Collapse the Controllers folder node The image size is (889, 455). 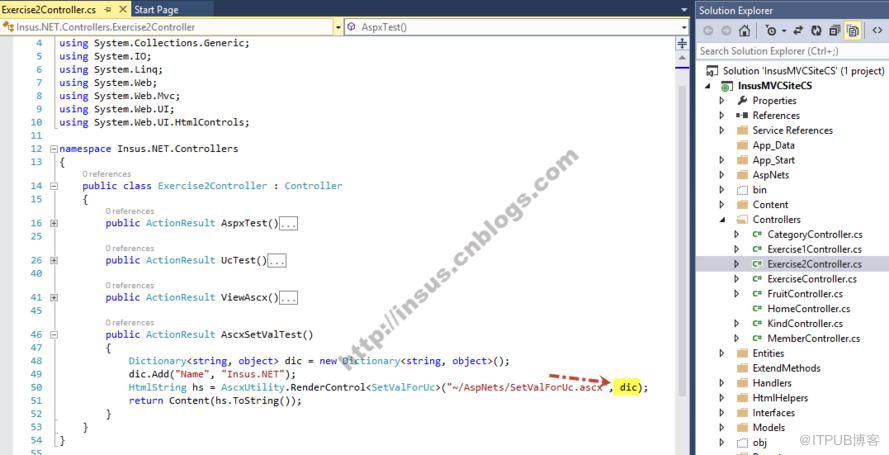(722, 219)
